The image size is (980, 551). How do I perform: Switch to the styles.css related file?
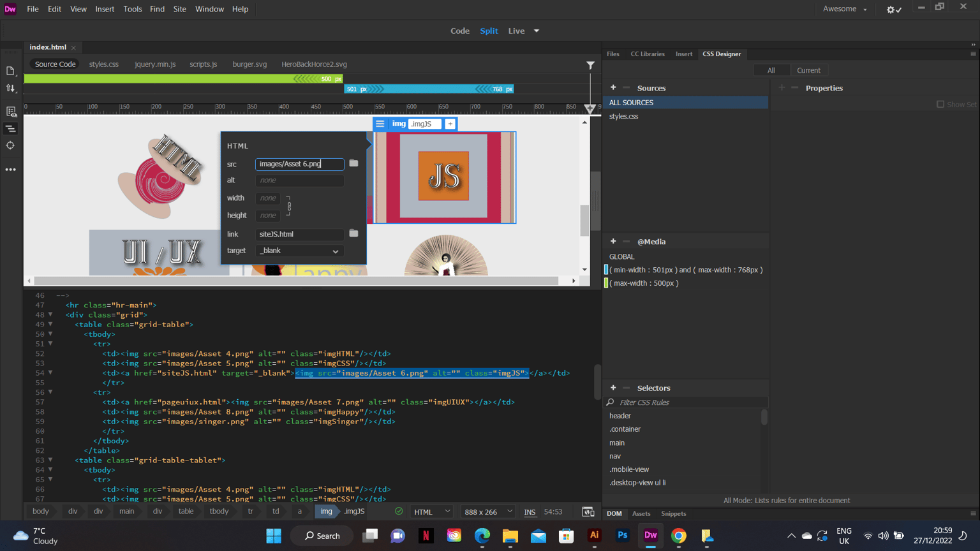pos(104,64)
